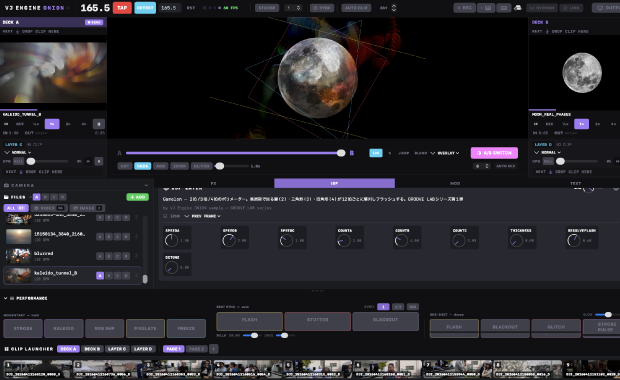This screenshot has width=620, height=380.
Task: Toggle the SYPHON output button
Action: (x=542, y=8)
